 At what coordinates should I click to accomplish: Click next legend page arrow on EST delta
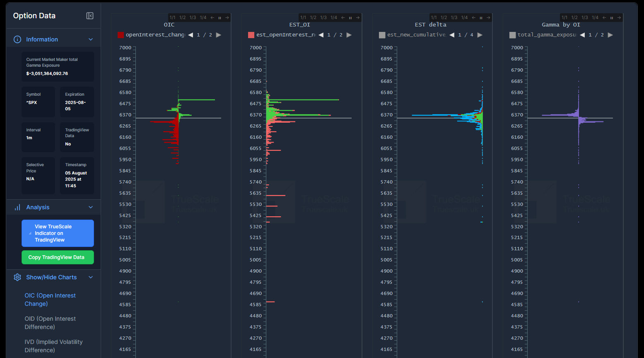(480, 35)
